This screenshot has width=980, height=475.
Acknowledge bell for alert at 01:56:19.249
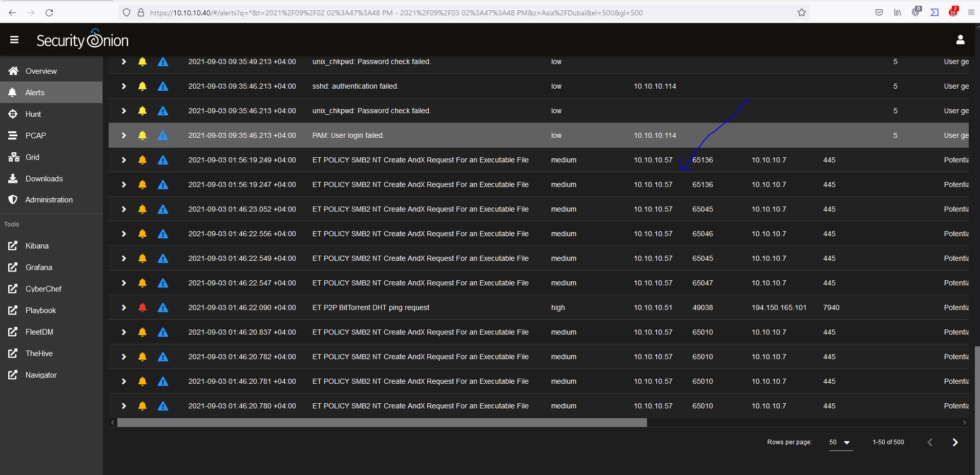(x=142, y=160)
